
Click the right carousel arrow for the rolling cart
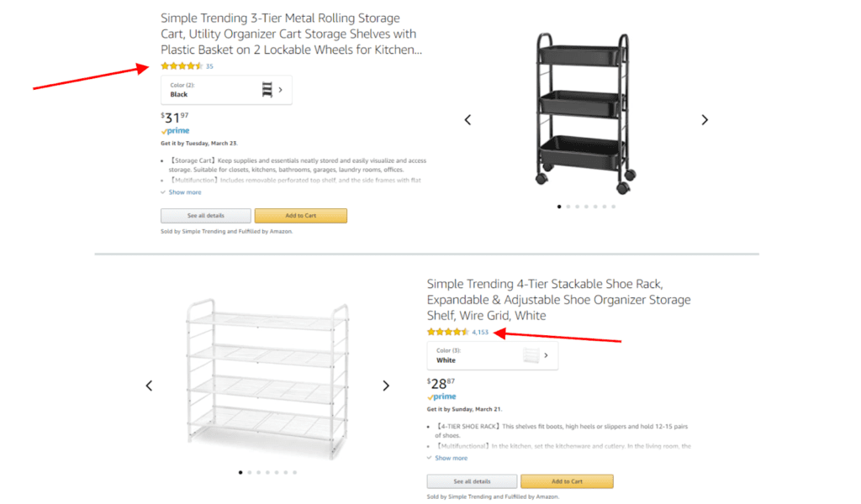click(x=705, y=119)
